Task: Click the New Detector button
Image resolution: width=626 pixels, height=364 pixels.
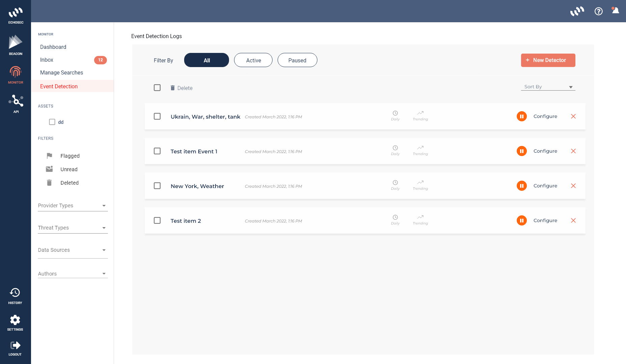Action: coord(548,60)
